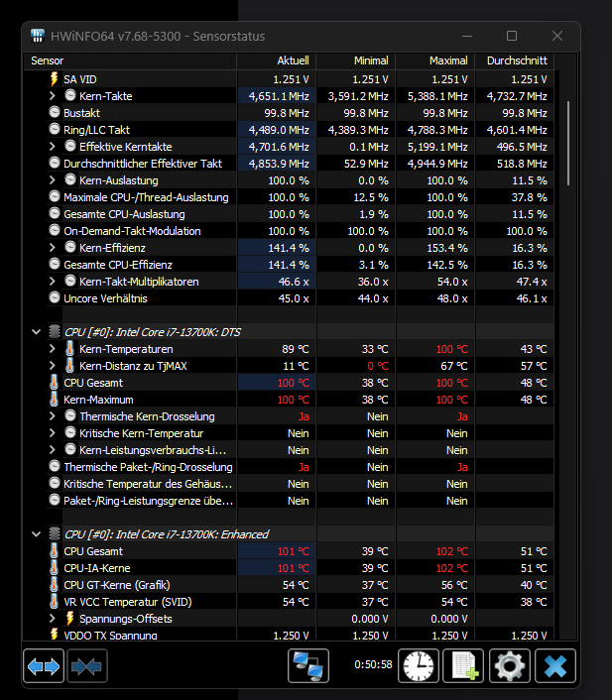612x700 pixels.
Task: Click thermometer icon beside CPU-IA-Kerne
Action: (x=54, y=568)
